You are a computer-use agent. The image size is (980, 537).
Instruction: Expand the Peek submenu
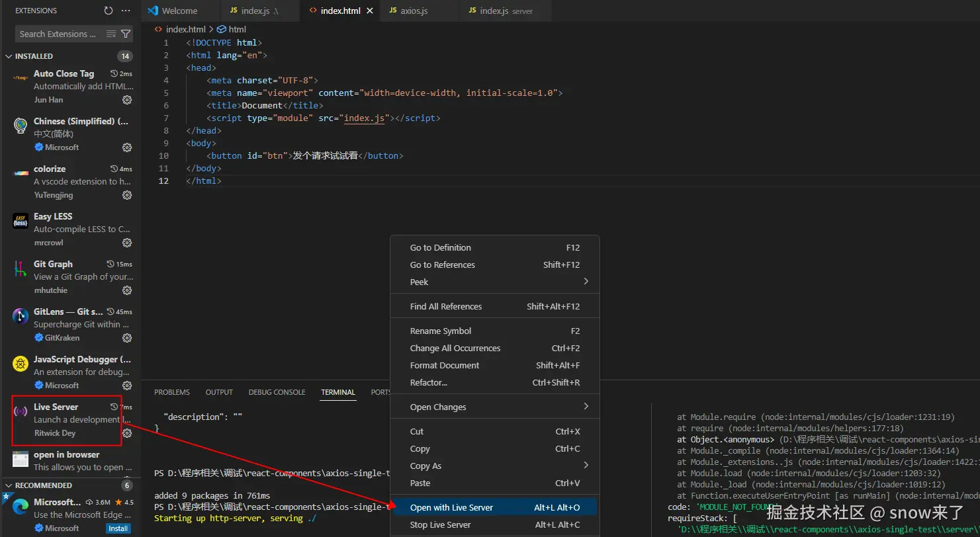(x=586, y=282)
